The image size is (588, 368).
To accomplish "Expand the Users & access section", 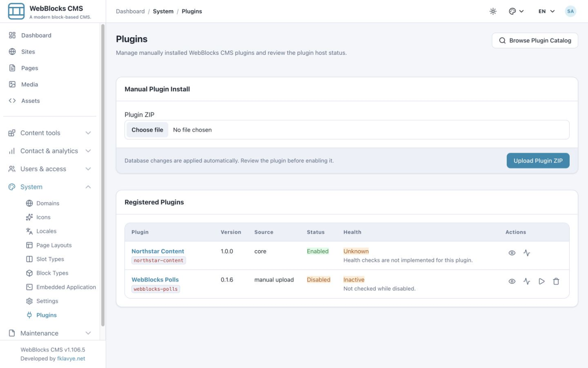I will click(50, 169).
